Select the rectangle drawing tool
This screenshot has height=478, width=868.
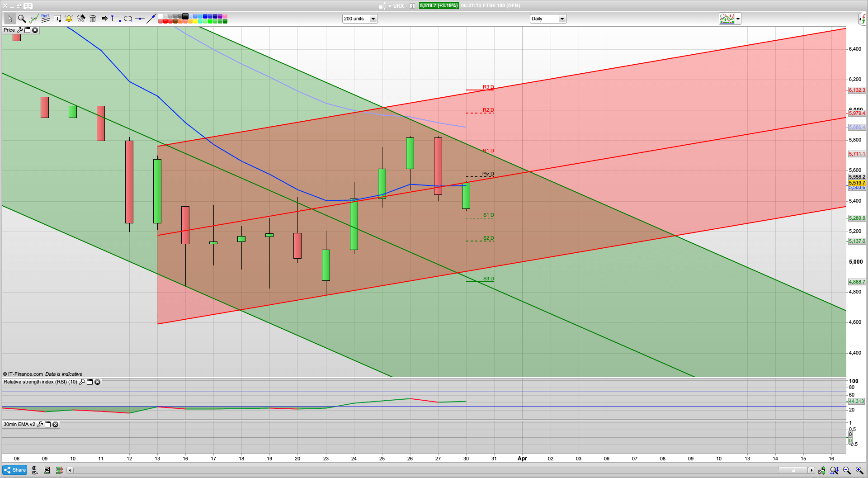[116, 19]
